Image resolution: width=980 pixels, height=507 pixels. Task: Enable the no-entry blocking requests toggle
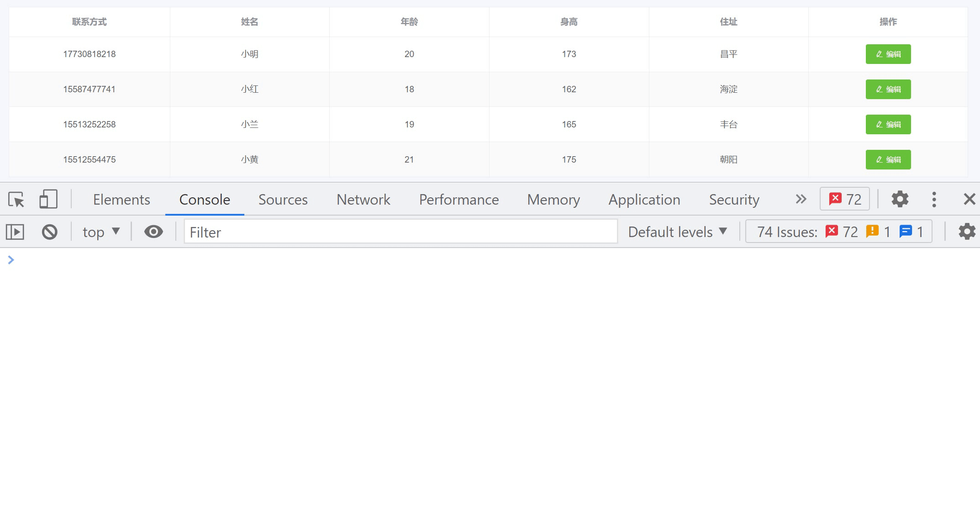[x=48, y=231]
